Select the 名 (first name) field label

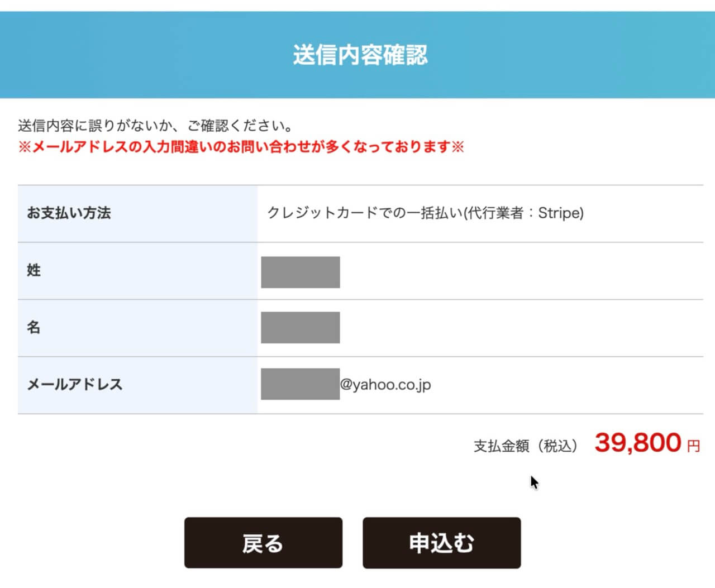coord(33,328)
